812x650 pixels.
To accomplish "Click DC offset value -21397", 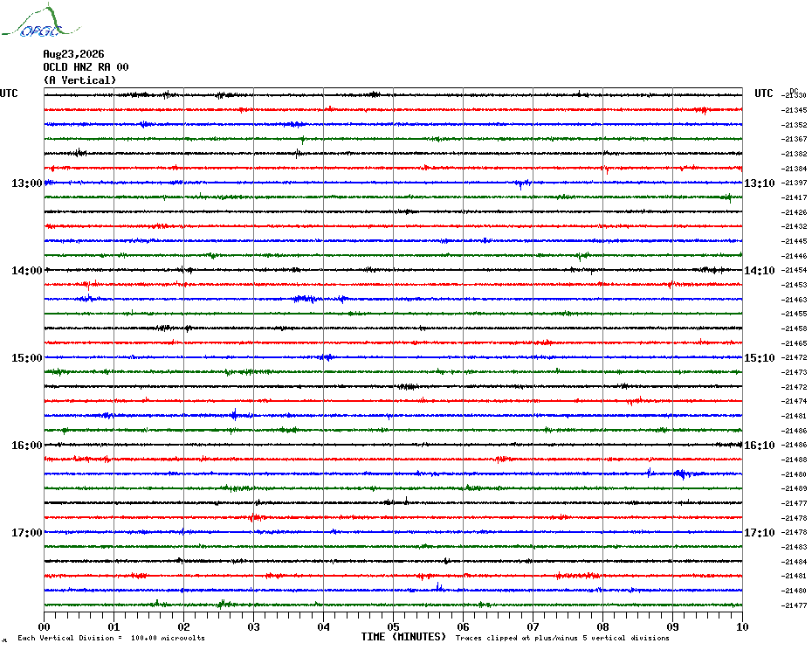I will click(794, 183).
